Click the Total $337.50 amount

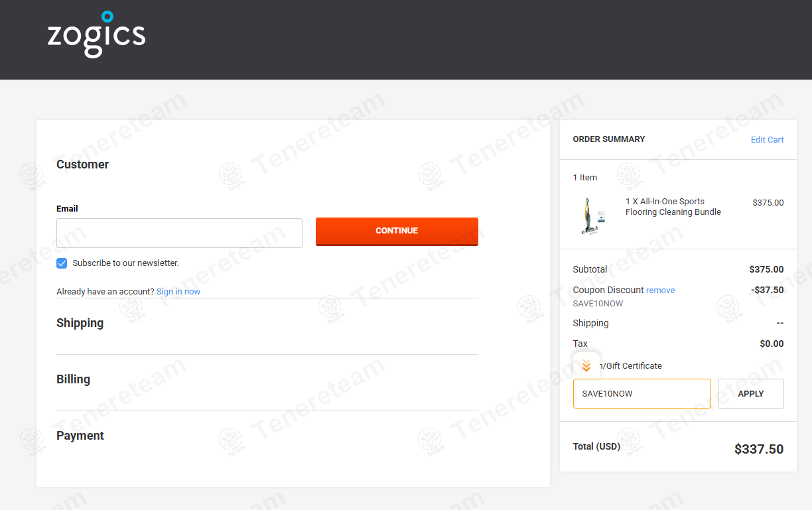tap(759, 449)
